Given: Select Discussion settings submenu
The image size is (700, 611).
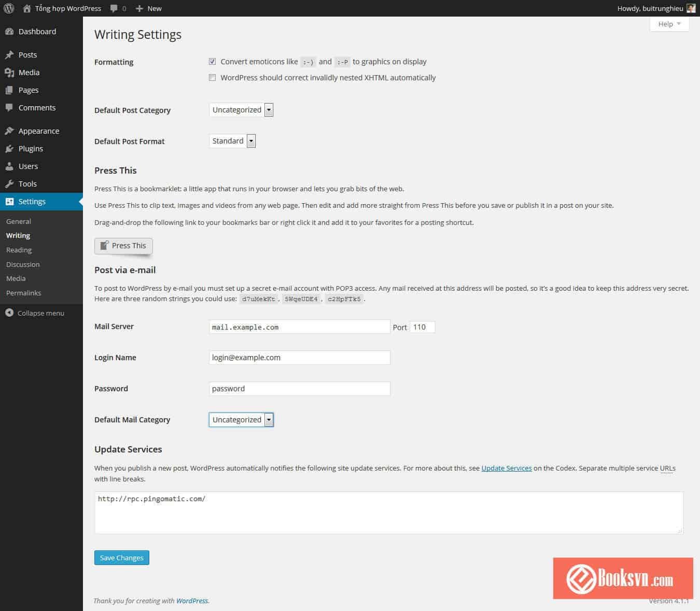Looking at the screenshot, I should (23, 264).
